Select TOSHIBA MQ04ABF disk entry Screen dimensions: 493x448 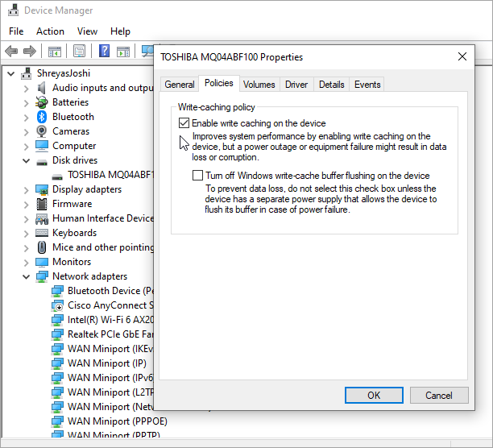tap(103, 175)
